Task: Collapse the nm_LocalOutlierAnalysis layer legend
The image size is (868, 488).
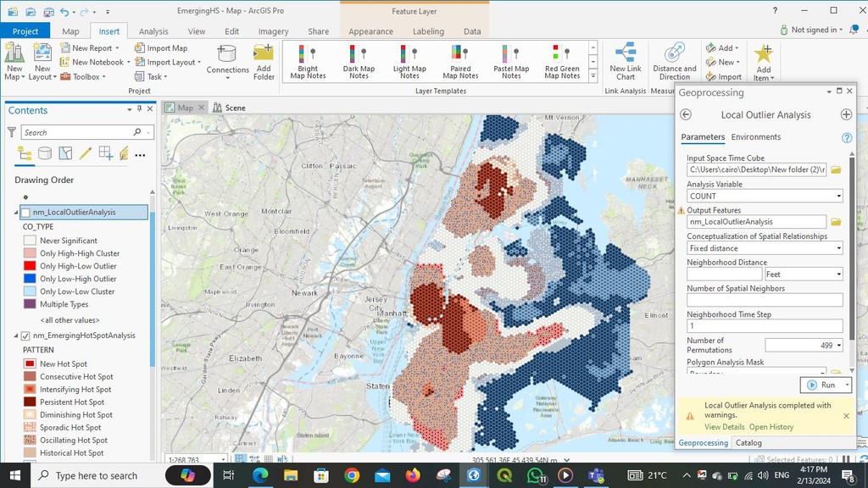Action: pyautogui.click(x=16, y=213)
